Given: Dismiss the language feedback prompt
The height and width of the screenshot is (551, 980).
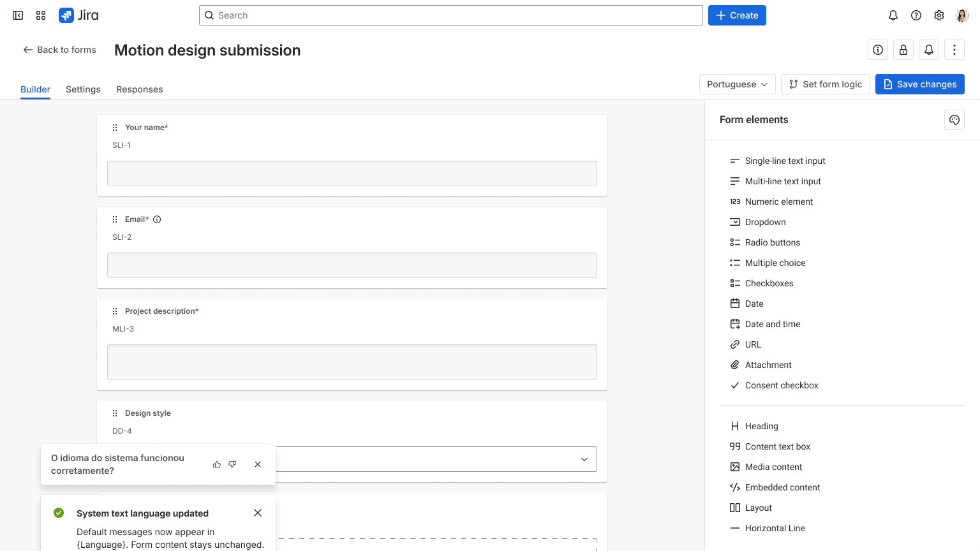Looking at the screenshot, I should pos(258,464).
